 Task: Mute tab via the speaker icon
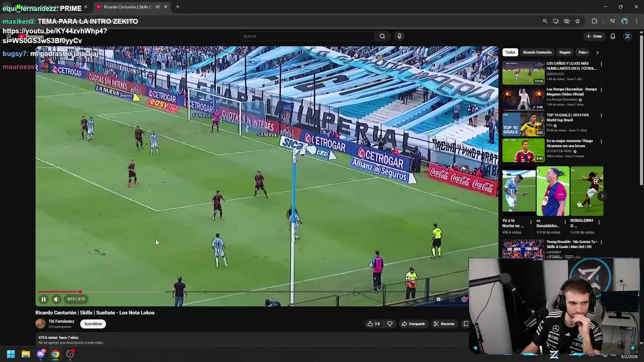point(157,7)
